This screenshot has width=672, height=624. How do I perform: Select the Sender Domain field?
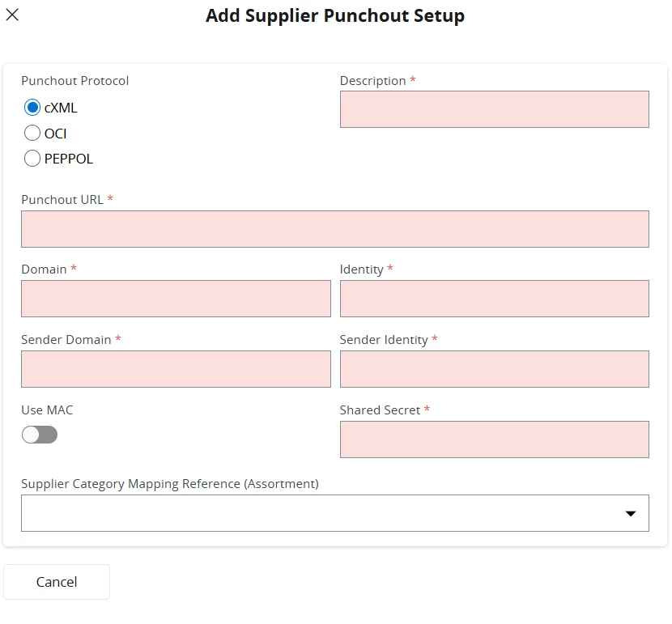pyautogui.click(x=177, y=369)
